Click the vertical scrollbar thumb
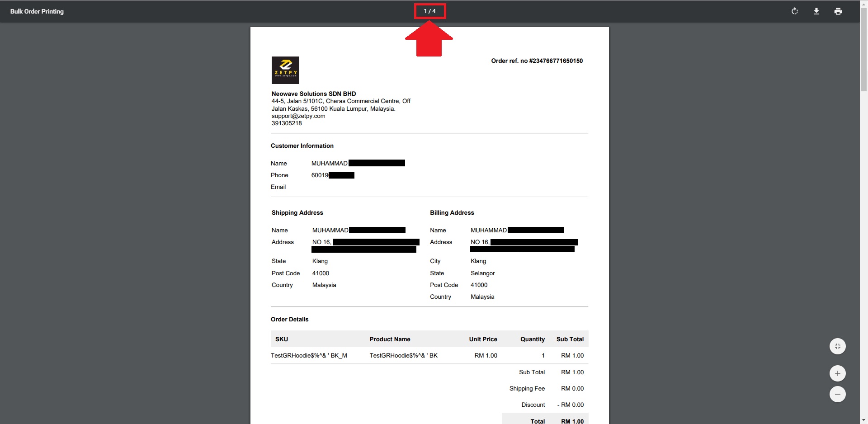Screen dimensions: 868x424 864,50
